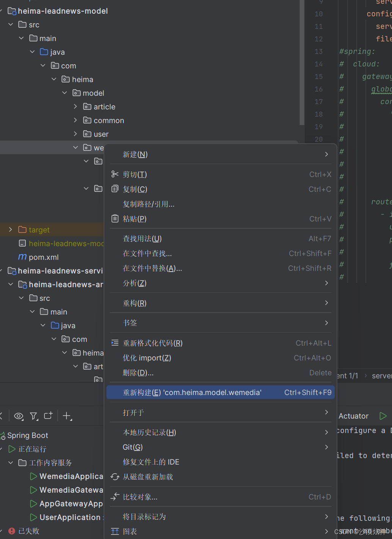Viewport: 392px width, 539px height.
Task: Click the 粘贴 (paste) clipboard icon
Action: (115, 219)
